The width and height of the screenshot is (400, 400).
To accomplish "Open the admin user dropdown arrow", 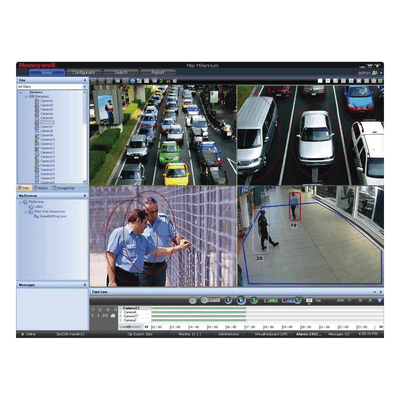I will 381,72.
